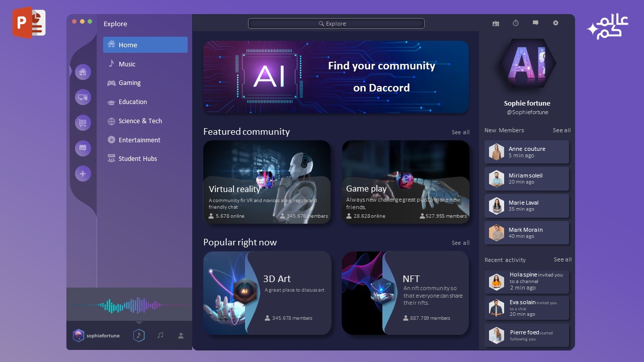Viewport: 644px width, 362px height.
Task: Open the desktop computer icon in left rail
Action: pyautogui.click(x=83, y=97)
